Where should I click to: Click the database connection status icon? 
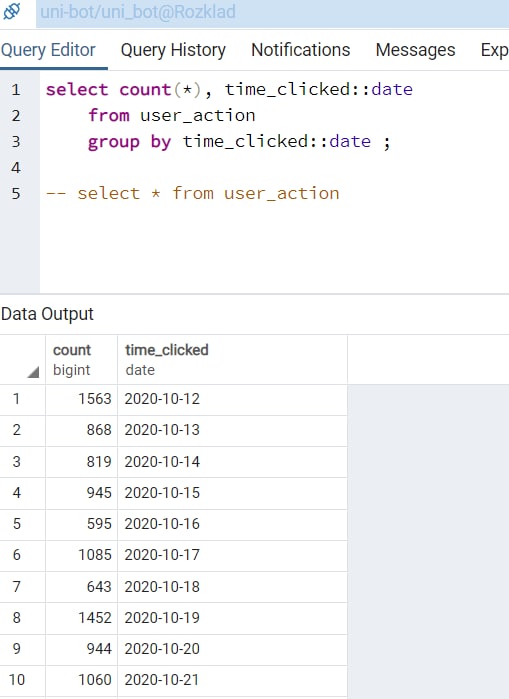pos(12,11)
